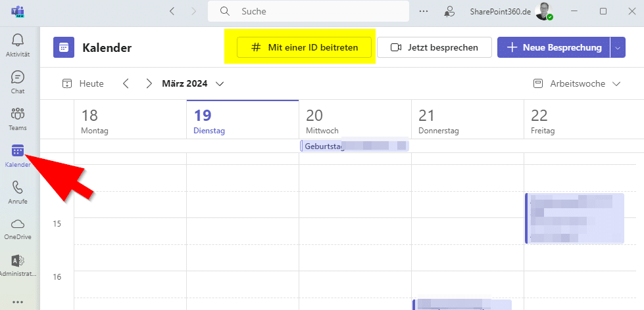Open settings and more menu (three dots)
The image size is (644, 310).
click(424, 11)
